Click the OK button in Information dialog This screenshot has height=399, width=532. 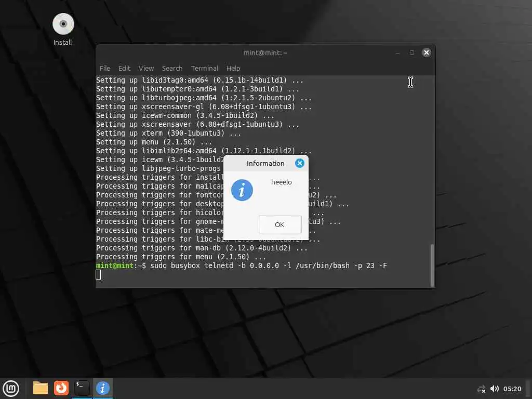pyautogui.click(x=280, y=224)
